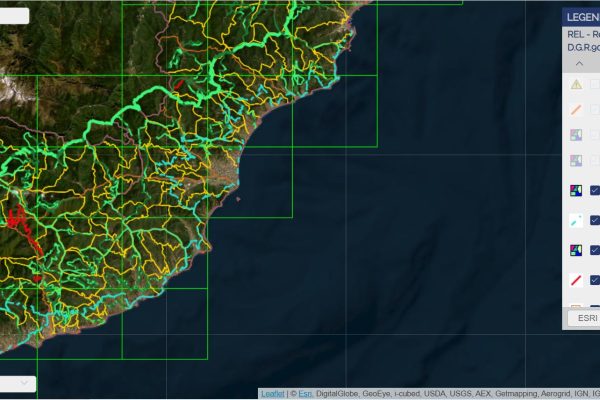Click the yellow warning triangle legend icon

point(576,84)
